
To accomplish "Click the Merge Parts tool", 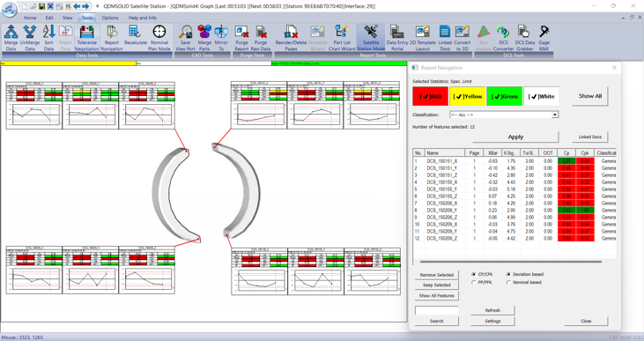I will pyautogui.click(x=204, y=38).
